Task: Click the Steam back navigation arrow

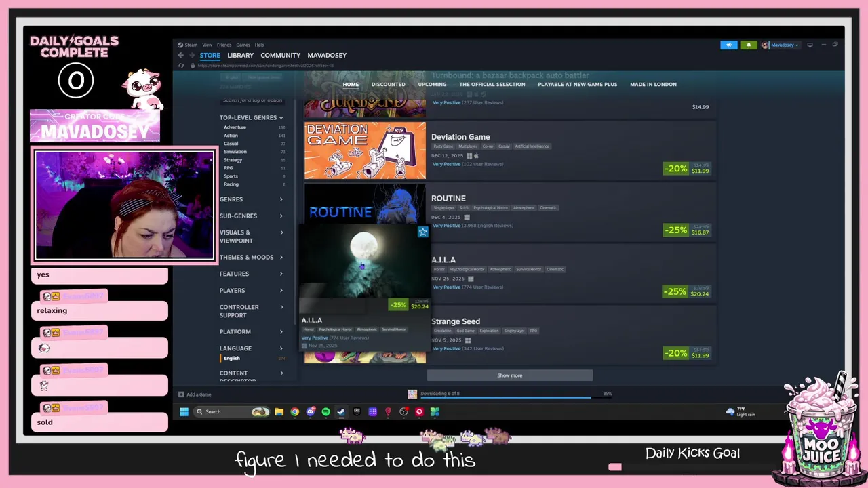Action: (180, 56)
